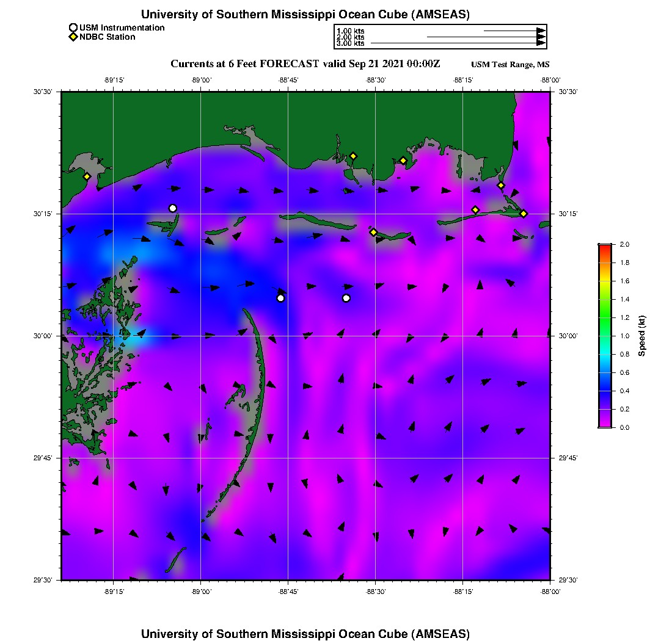
Task: Click the left-axis '30°00'' latitude label
Action: (43, 336)
